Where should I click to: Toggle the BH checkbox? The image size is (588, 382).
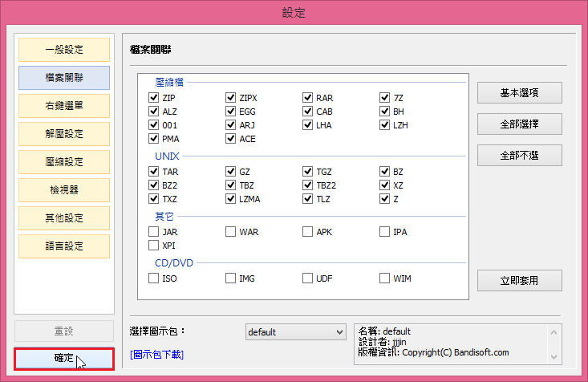tap(384, 112)
